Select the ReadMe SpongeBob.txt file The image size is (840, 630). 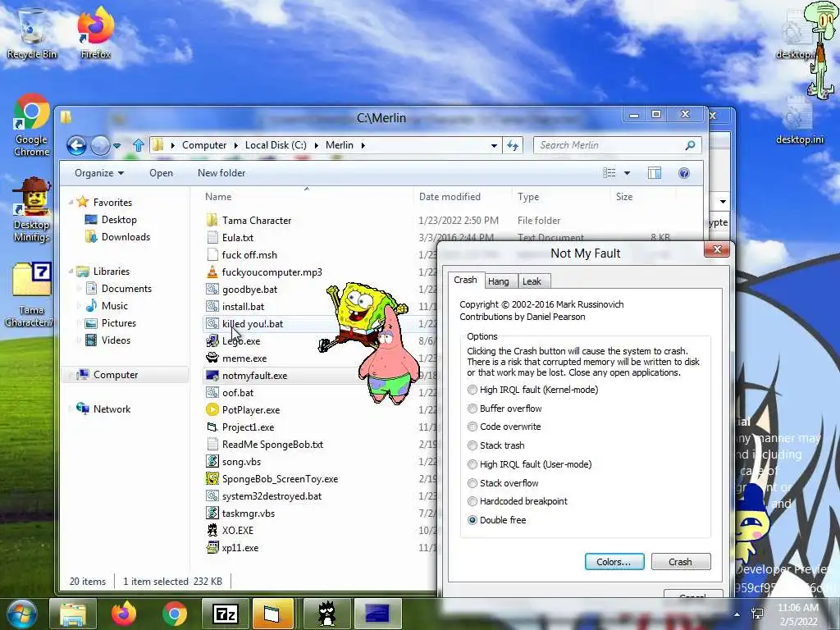pos(265,445)
